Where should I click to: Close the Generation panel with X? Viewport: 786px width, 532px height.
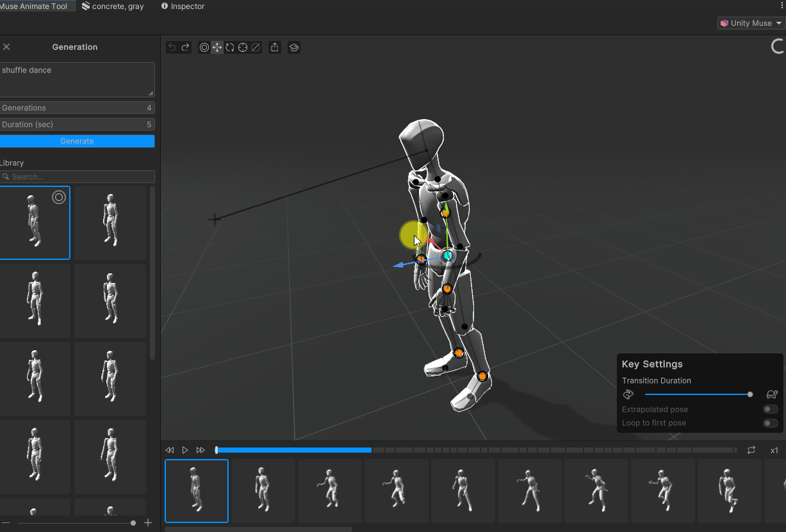pyautogui.click(x=6, y=47)
